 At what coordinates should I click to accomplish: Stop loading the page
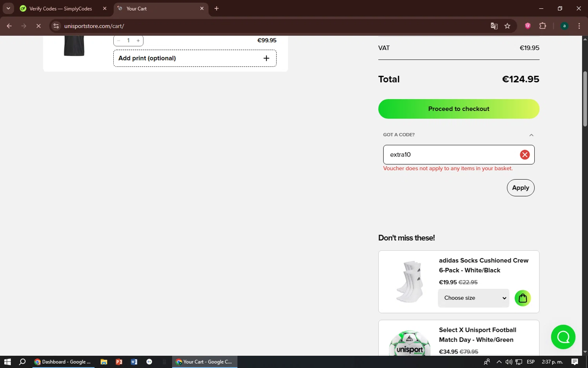pyautogui.click(x=38, y=26)
